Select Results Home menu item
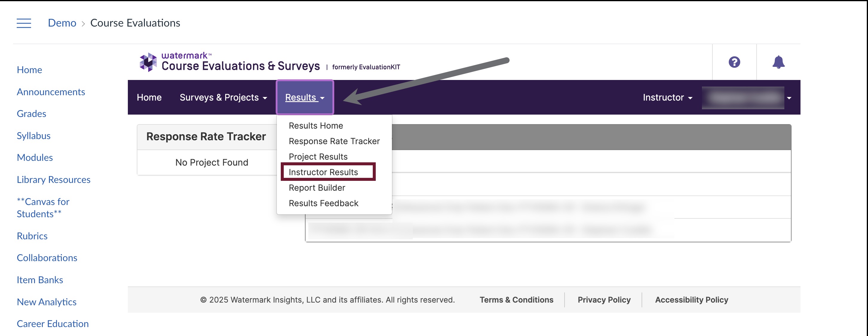This screenshot has width=868, height=336. point(316,126)
